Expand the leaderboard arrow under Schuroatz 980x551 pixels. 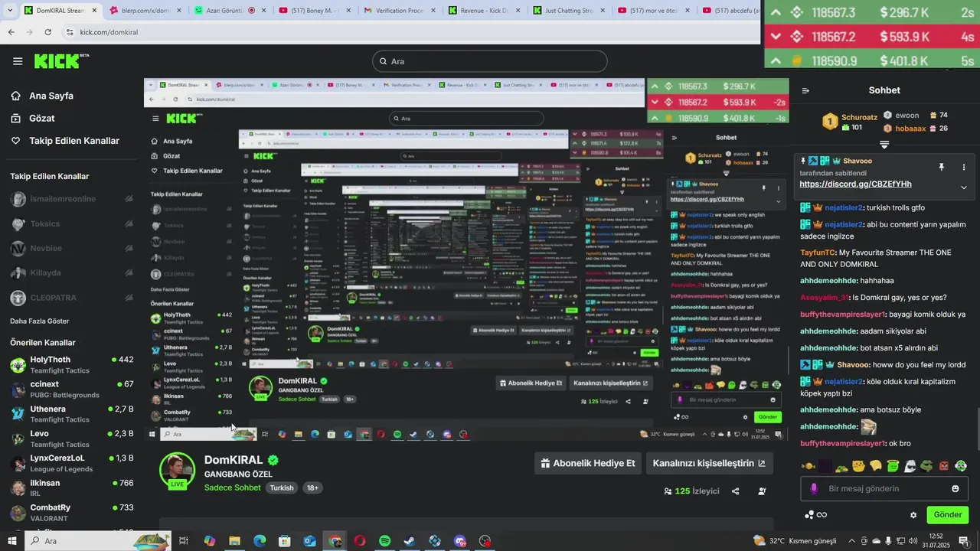884,144
